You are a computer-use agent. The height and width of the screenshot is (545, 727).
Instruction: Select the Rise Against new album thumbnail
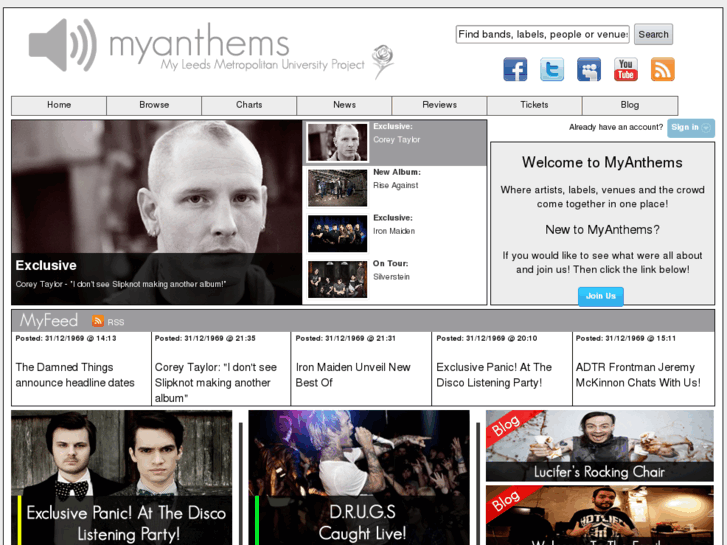pyautogui.click(x=338, y=188)
